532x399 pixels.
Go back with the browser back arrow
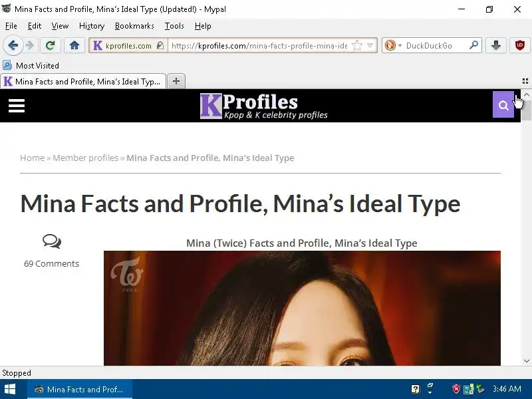(13, 45)
